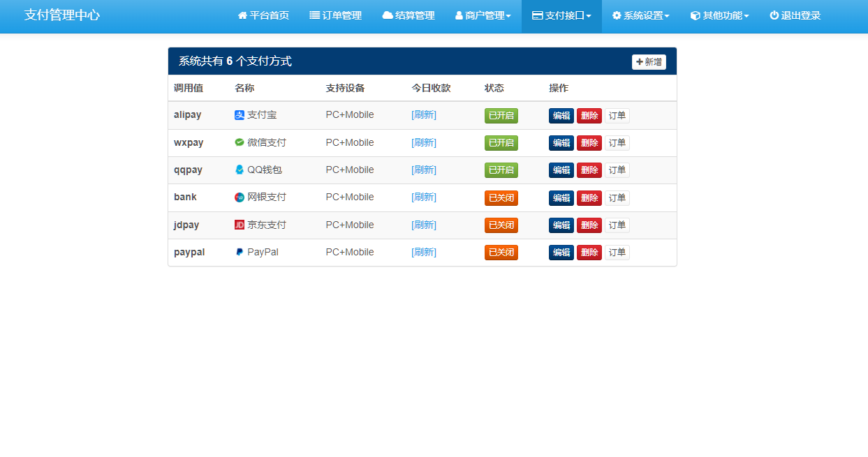Image resolution: width=868 pixels, height=457 pixels.
Task: Delete the bank payment method
Action: click(x=589, y=198)
